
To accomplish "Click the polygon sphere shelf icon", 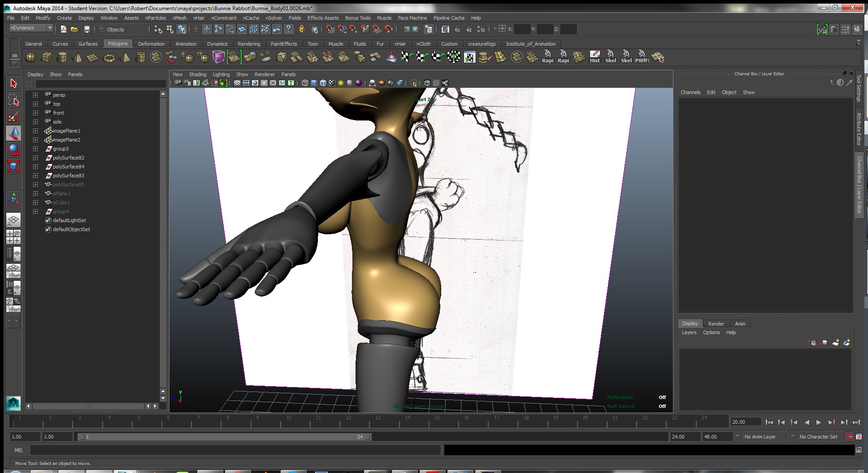I will point(31,57).
